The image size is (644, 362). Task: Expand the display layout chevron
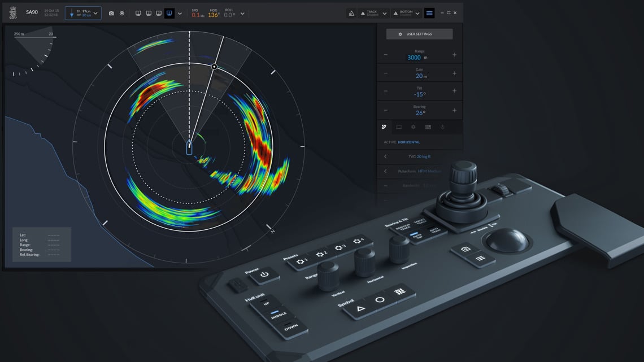click(180, 13)
